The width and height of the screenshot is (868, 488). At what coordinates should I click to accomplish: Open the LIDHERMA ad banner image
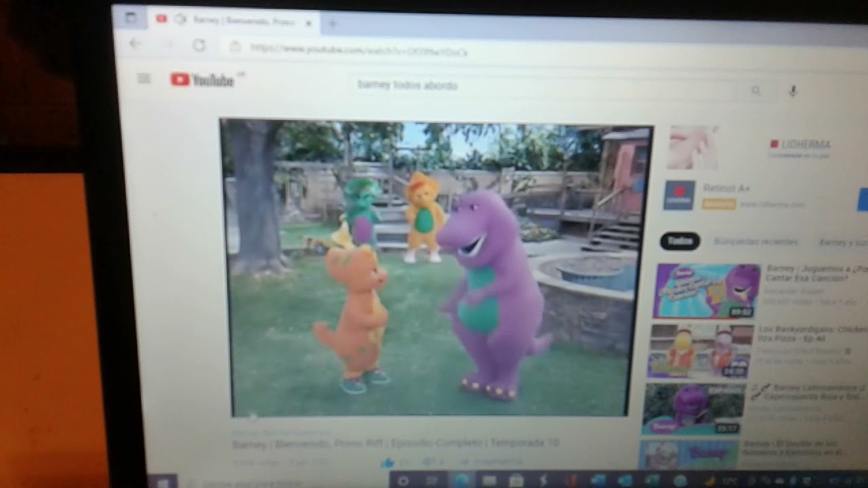(x=693, y=147)
